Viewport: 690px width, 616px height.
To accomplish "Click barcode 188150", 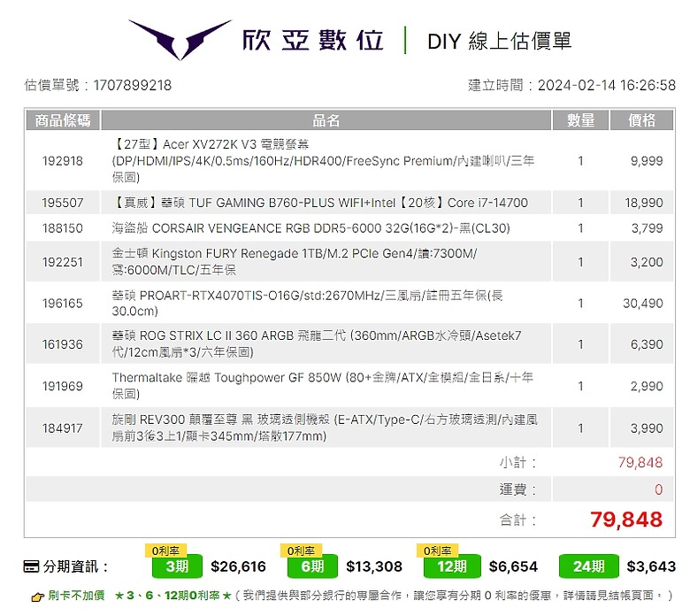I will [x=63, y=228].
